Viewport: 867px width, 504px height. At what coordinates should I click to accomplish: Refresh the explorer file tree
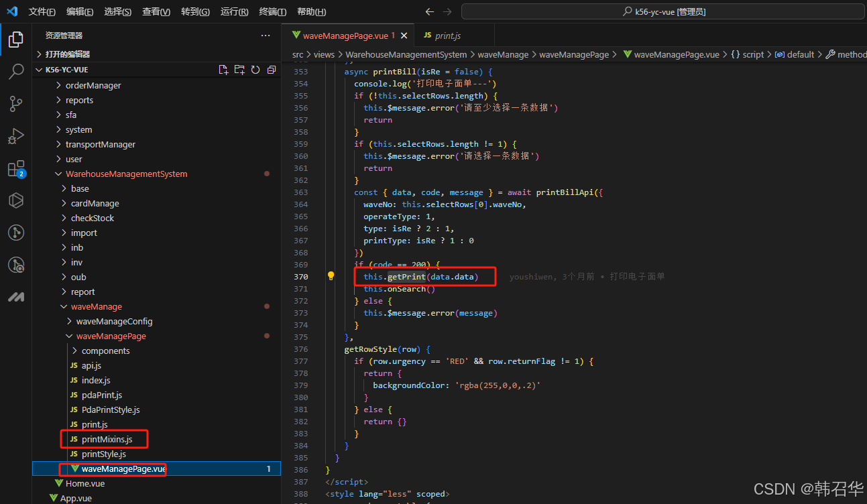255,70
